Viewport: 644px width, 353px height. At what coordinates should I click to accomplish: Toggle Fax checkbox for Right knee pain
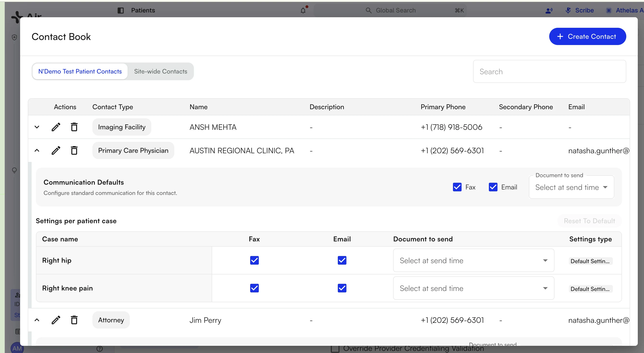click(254, 288)
